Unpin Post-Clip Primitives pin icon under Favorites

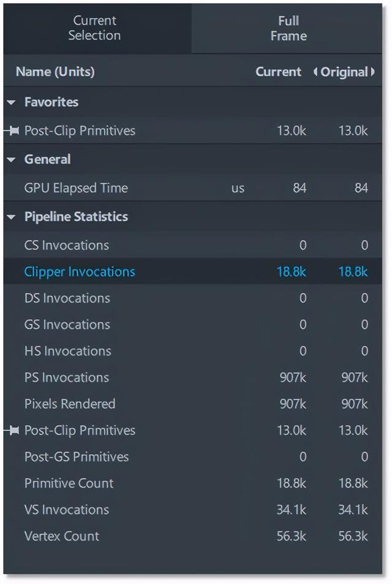(x=12, y=131)
